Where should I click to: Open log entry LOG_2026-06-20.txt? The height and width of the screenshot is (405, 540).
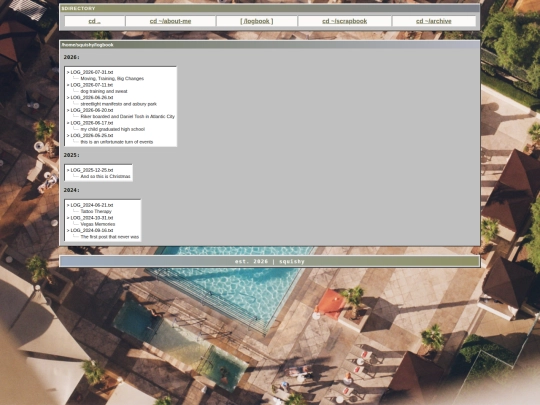click(x=92, y=110)
